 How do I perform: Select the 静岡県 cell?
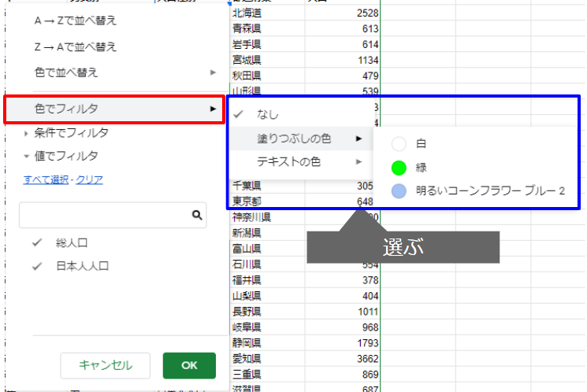[267, 343]
